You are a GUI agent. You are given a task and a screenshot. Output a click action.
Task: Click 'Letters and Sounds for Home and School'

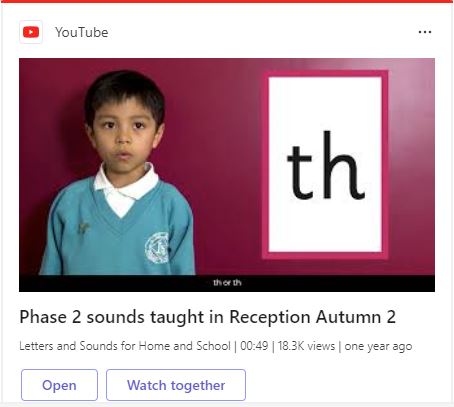pyautogui.click(x=125, y=346)
